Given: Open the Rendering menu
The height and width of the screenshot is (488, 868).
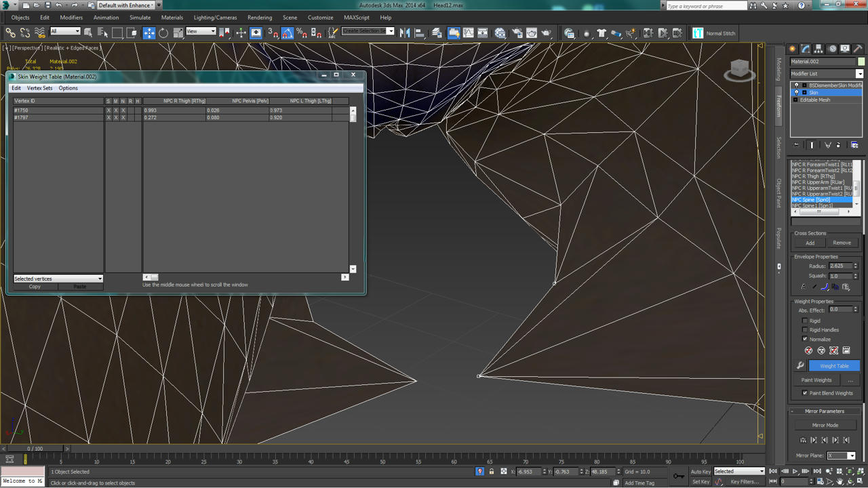Looking at the screenshot, I should tap(260, 18).
